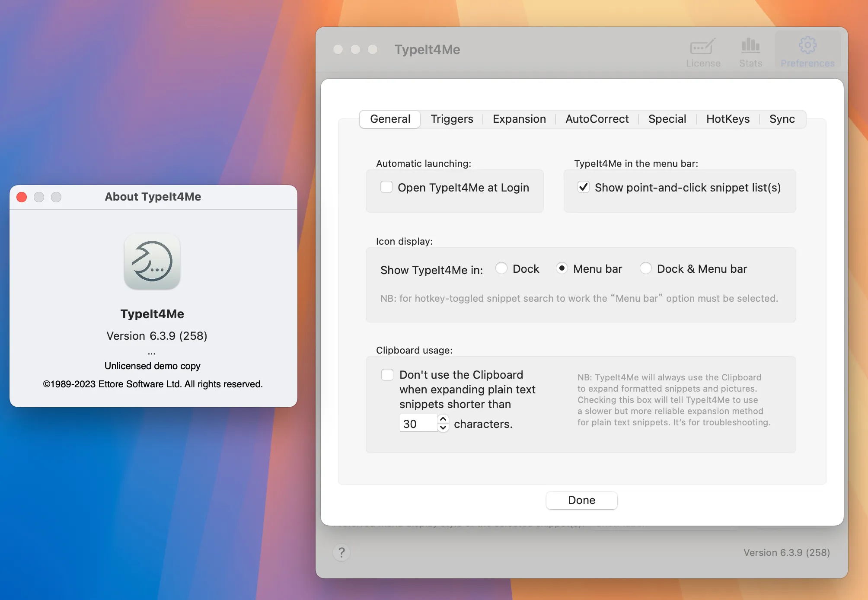Click the NB hotkey-toggled snippet search note
The height and width of the screenshot is (600, 868).
579,298
